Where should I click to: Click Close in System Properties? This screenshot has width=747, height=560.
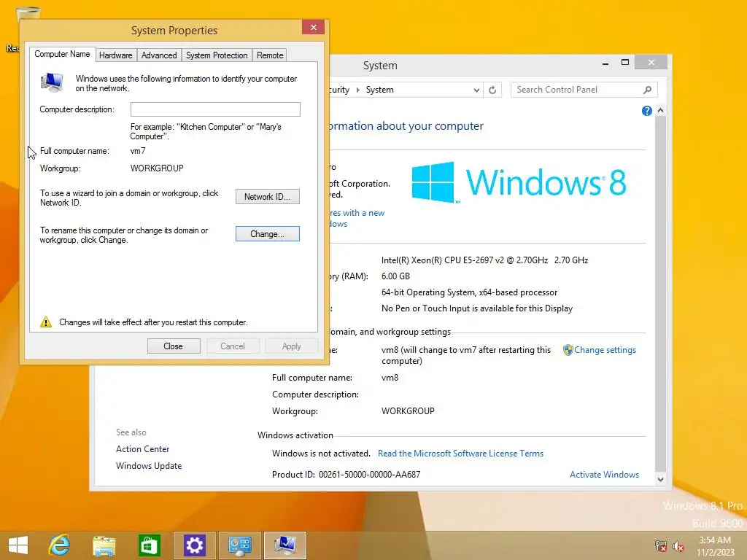[174, 346]
